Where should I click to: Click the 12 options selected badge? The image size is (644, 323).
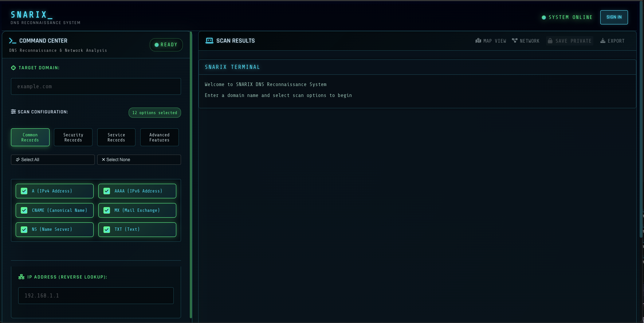tap(155, 113)
